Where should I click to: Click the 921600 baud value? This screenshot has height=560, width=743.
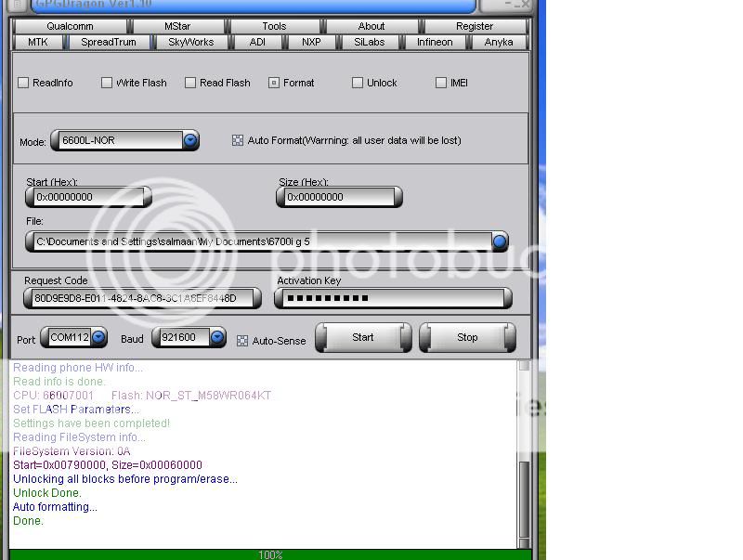tap(178, 337)
